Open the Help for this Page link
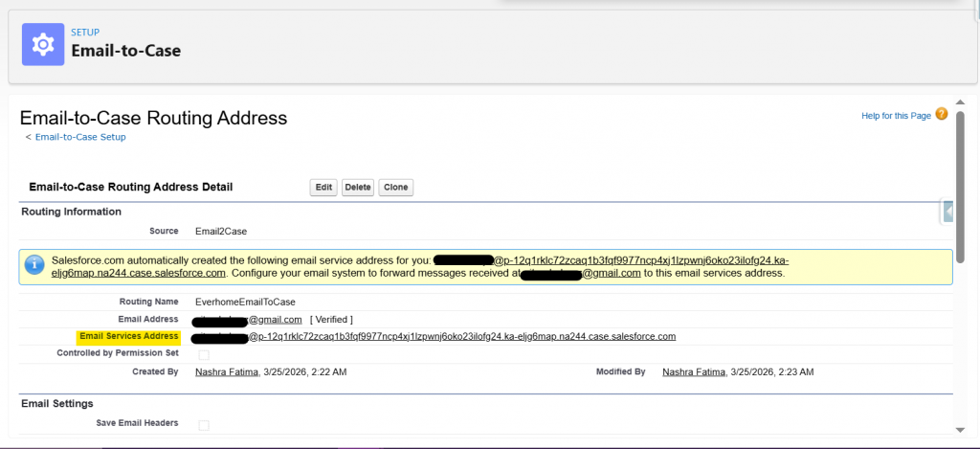This screenshot has height=449, width=980. (896, 116)
